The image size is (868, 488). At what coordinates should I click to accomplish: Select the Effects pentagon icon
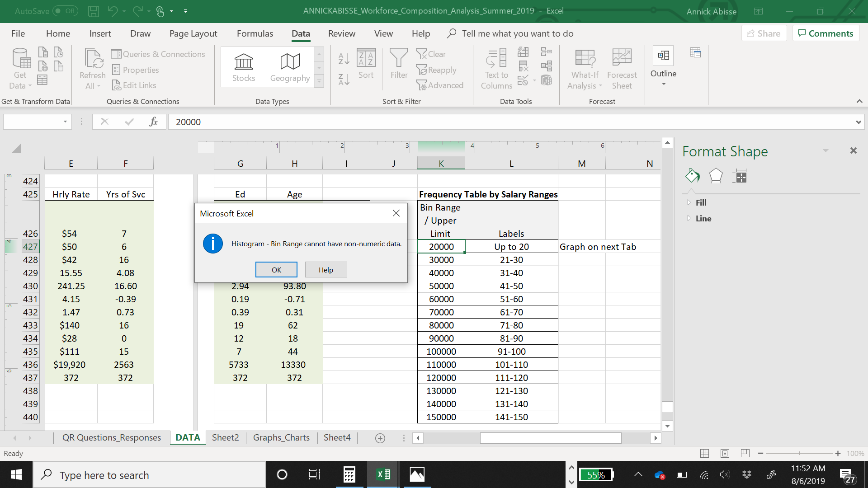pyautogui.click(x=716, y=176)
